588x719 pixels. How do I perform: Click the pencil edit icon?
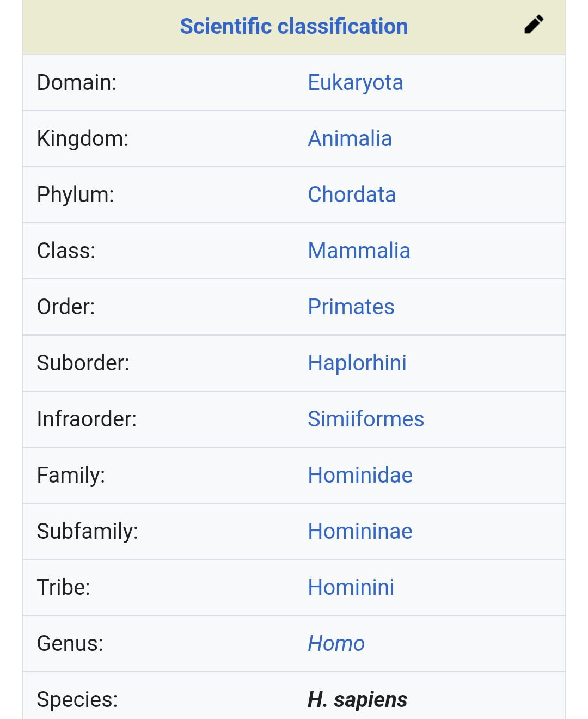click(534, 25)
